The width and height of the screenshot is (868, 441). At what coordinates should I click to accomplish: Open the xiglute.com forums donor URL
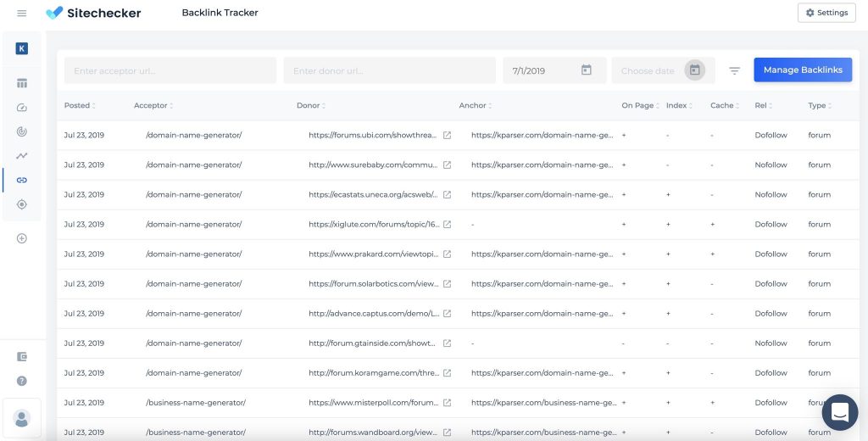pyautogui.click(x=374, y=225)
